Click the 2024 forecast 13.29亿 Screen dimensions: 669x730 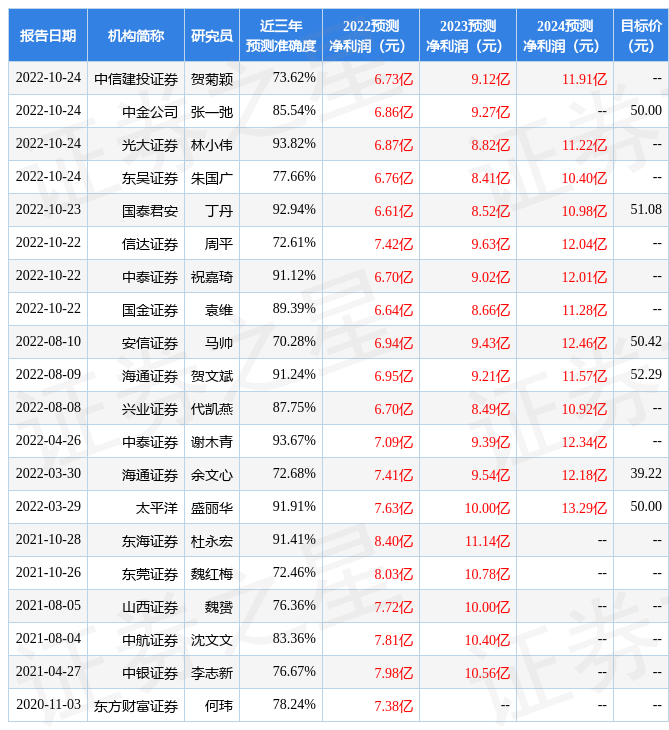coord(584,508)
